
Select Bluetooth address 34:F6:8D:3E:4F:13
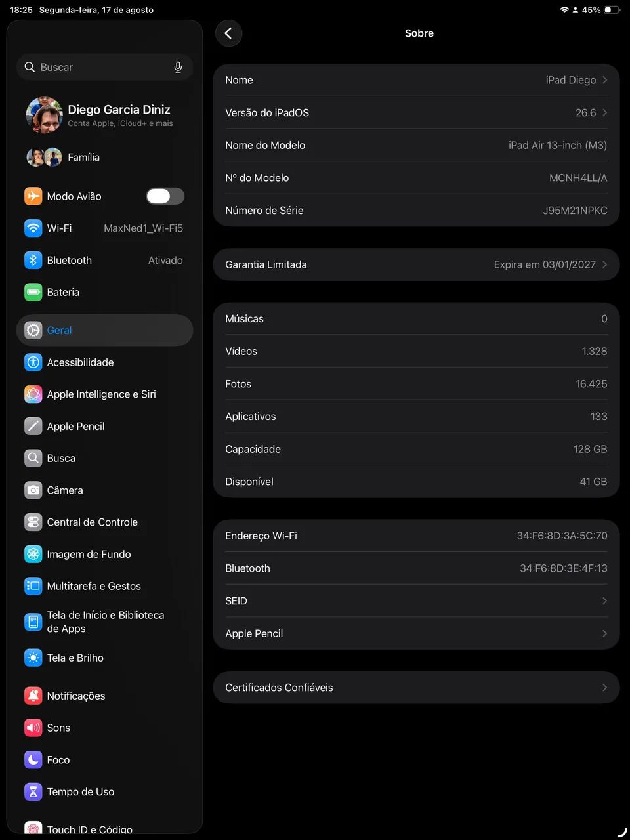pyautogui.click(x=564, y=568)
